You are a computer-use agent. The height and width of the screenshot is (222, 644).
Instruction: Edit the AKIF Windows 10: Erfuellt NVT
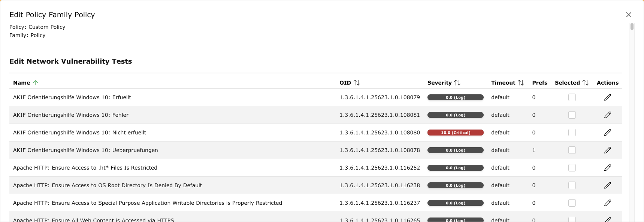pyautogui.click(x=607, y=97)
